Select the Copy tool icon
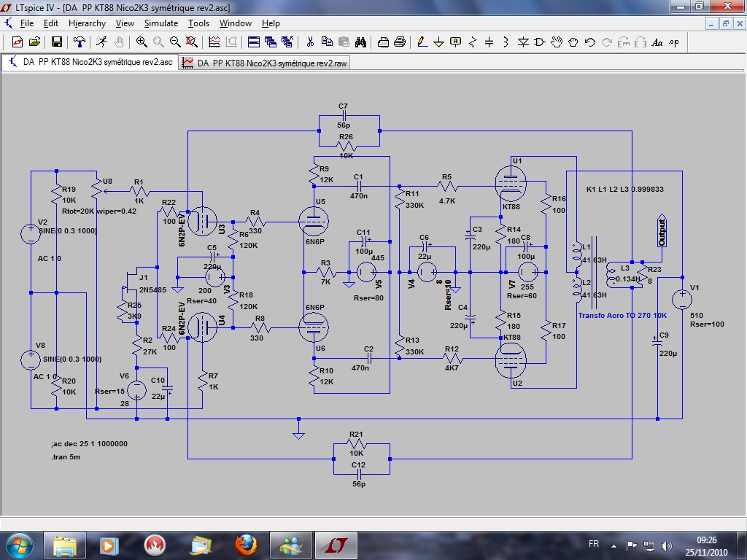 (x=327, y=42)
